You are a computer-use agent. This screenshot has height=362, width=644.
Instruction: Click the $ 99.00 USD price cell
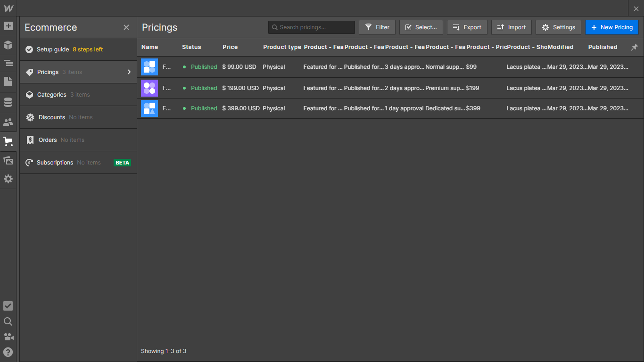(x=239, y=67)
